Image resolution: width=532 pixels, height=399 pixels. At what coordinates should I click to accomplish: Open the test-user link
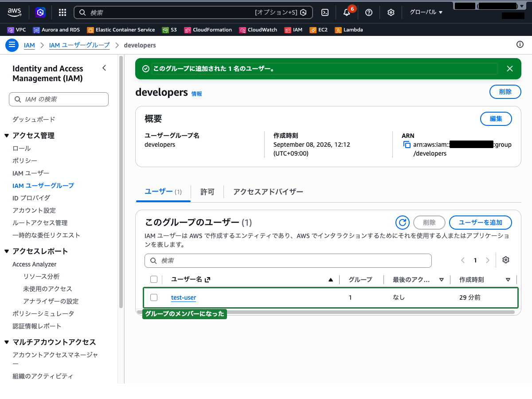coord(184,297)
